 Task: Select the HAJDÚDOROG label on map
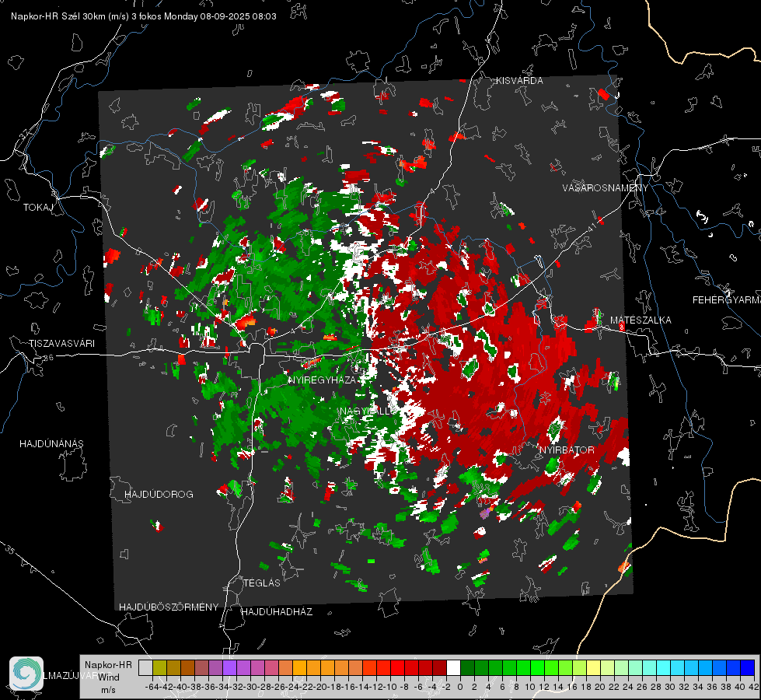click(x=159, y=494)
